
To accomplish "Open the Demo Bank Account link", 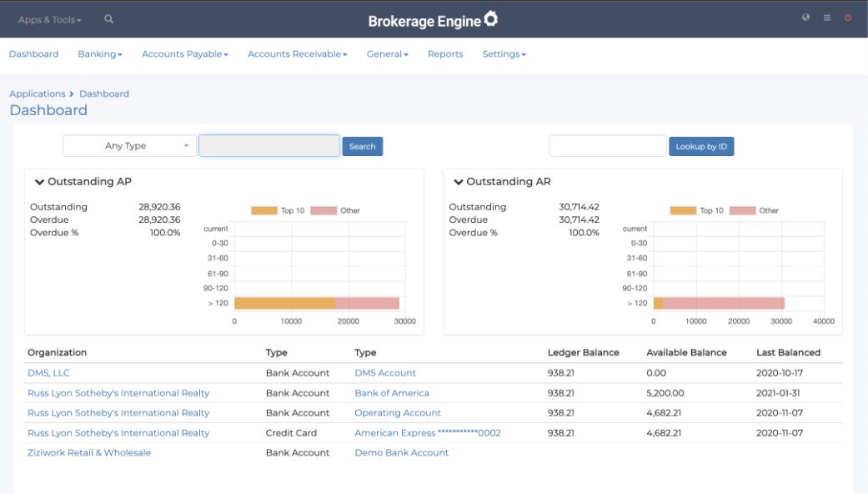I will click(402, 452).
